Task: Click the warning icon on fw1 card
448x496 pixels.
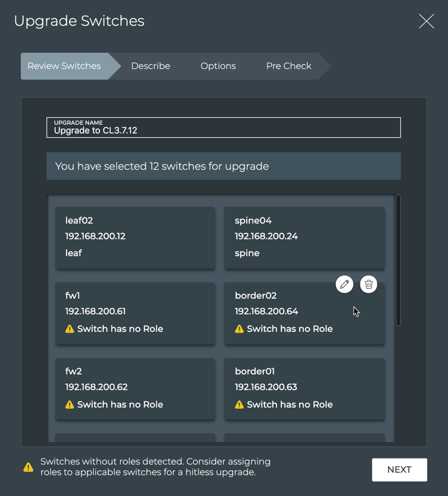Action: [x=70, y=329]
